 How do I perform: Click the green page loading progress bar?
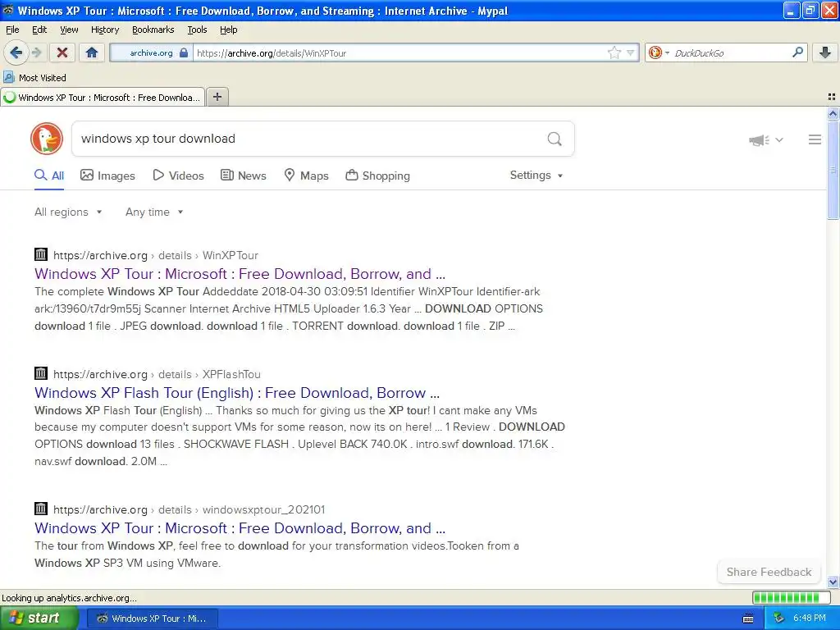click(790, 598)
